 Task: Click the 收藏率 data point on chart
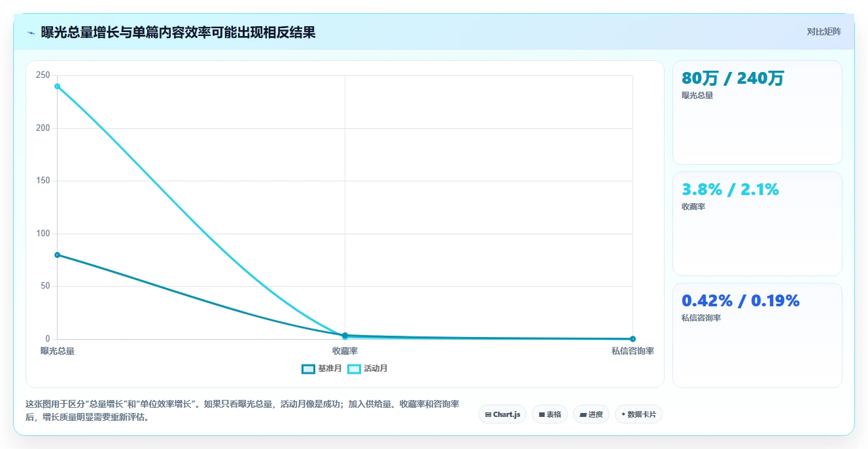pyautogui.click(x=345, y=335)
